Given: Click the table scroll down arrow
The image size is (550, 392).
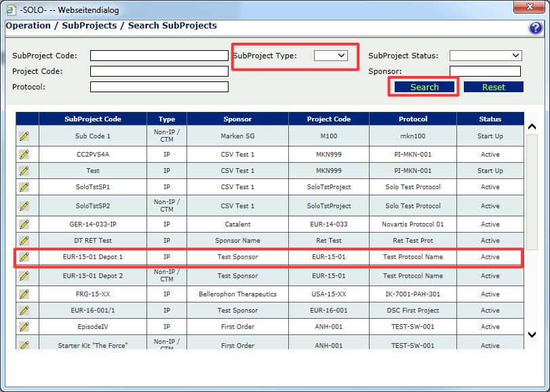Looking at the screenshot, I should click(x=532, y=334).
